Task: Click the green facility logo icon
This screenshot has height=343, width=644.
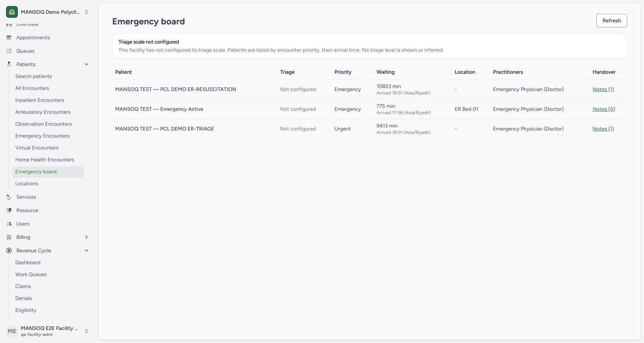Action: [12, 12]
